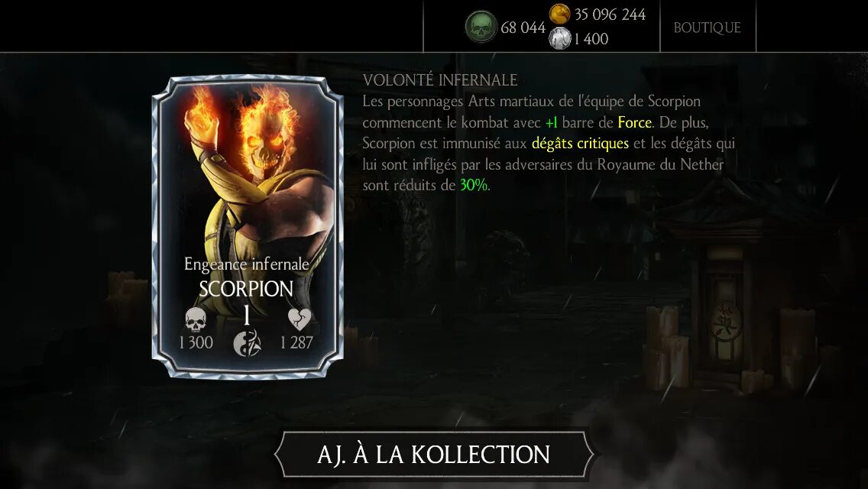The width and height of the screenshot is (868, 489).
Task: Click the 35 096 244 koins balance
Action: coord(610,14)
